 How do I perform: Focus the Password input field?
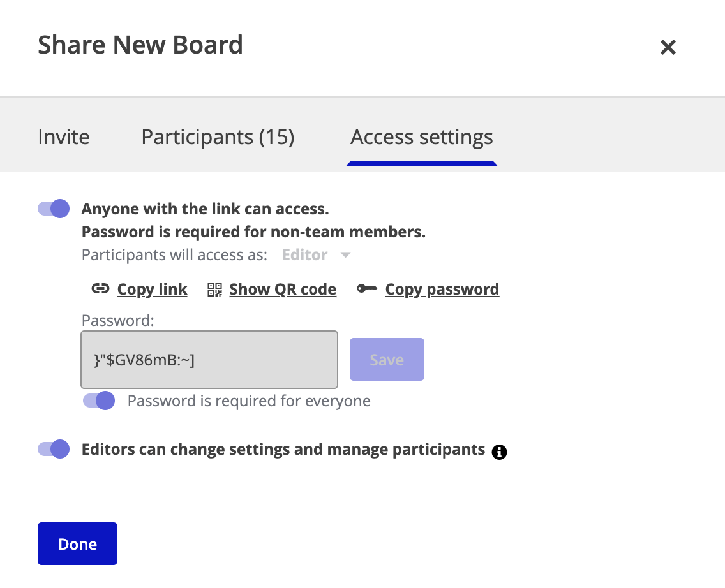point(209,360)
